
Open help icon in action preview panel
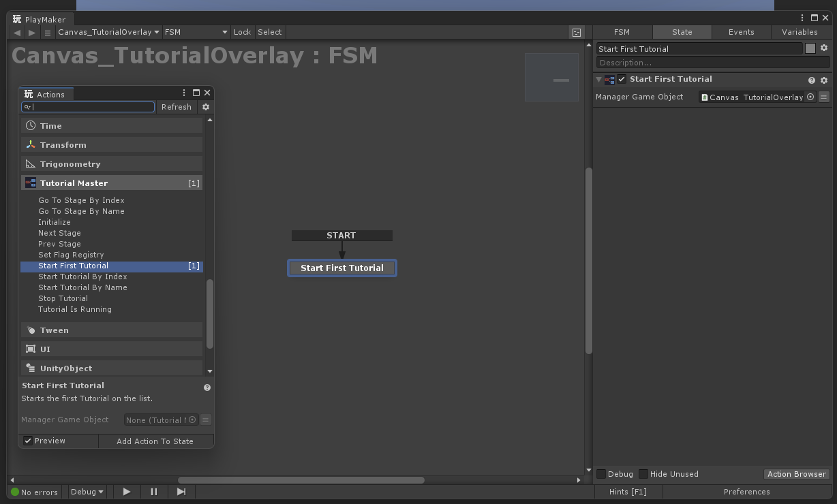point(207,388)
